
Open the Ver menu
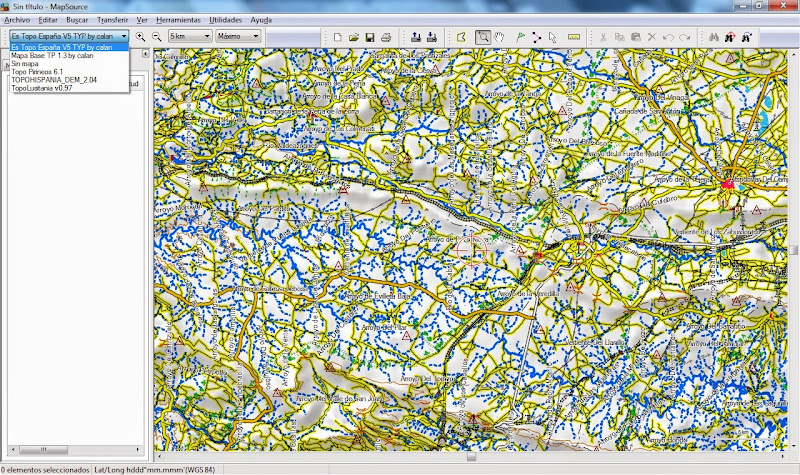coord(142,20)
